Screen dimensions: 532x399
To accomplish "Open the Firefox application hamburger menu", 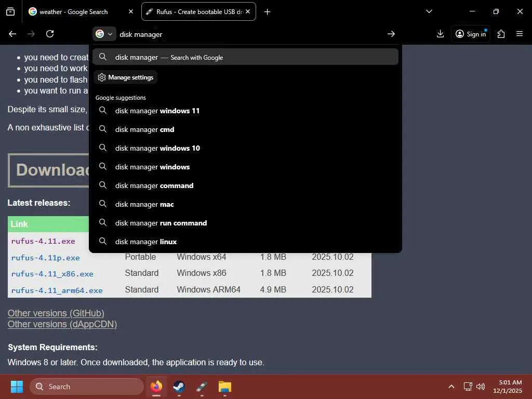I will (x=519, y=34).
